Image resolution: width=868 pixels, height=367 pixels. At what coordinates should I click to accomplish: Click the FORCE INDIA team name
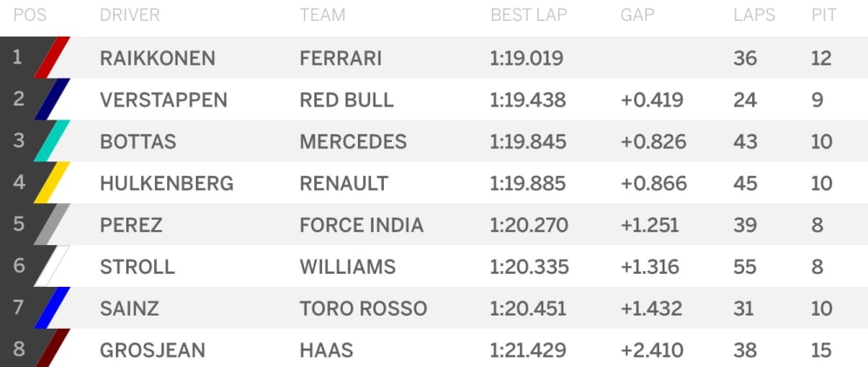tap(361, 225)
